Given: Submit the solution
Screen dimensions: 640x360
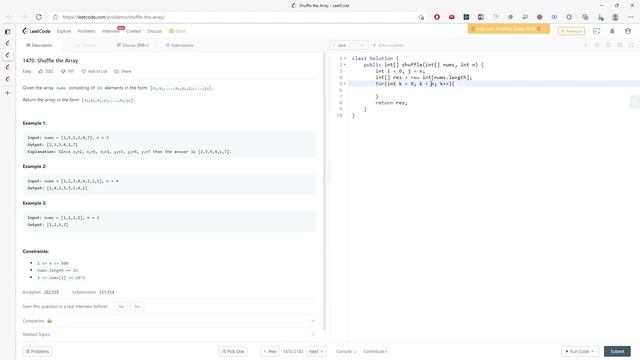Looking at the screenshot, I should pos(617,351).
